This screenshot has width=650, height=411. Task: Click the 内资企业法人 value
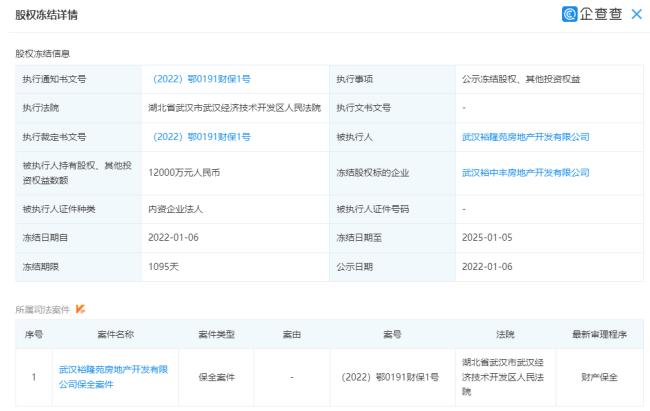click(175, 209)
